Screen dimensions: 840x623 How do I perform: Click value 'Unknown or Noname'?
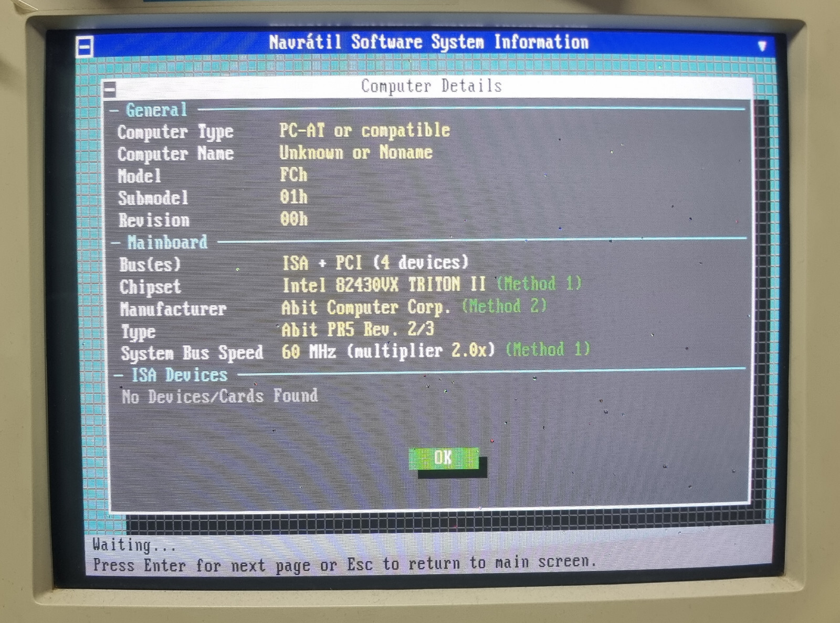[x=355, y=153]
